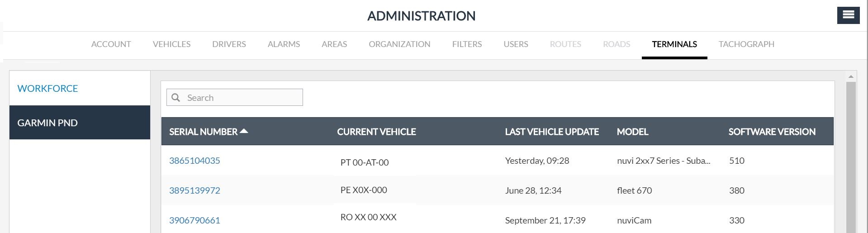Click the scrollbar up arrow
Viewport: 868px width, 233px height.
[851, 76]
